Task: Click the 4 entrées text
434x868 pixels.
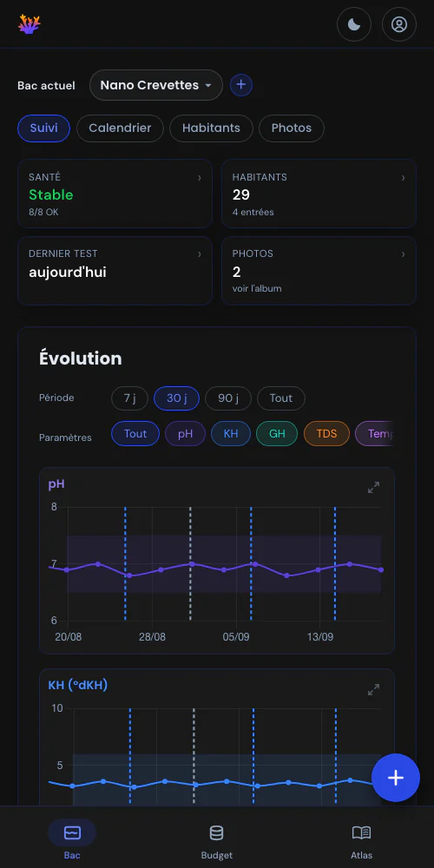Action: point(253,212)
